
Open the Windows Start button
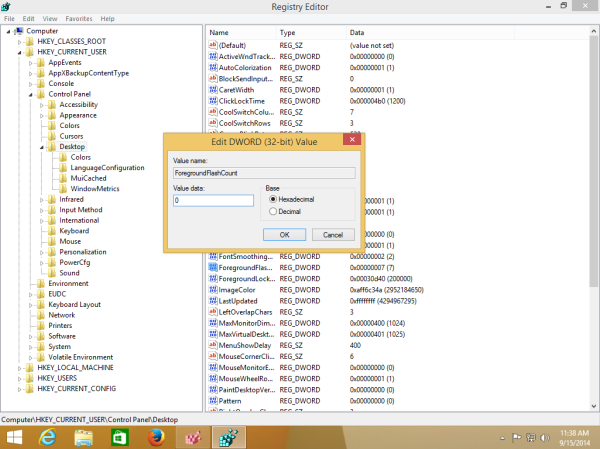tap(15, 437)
